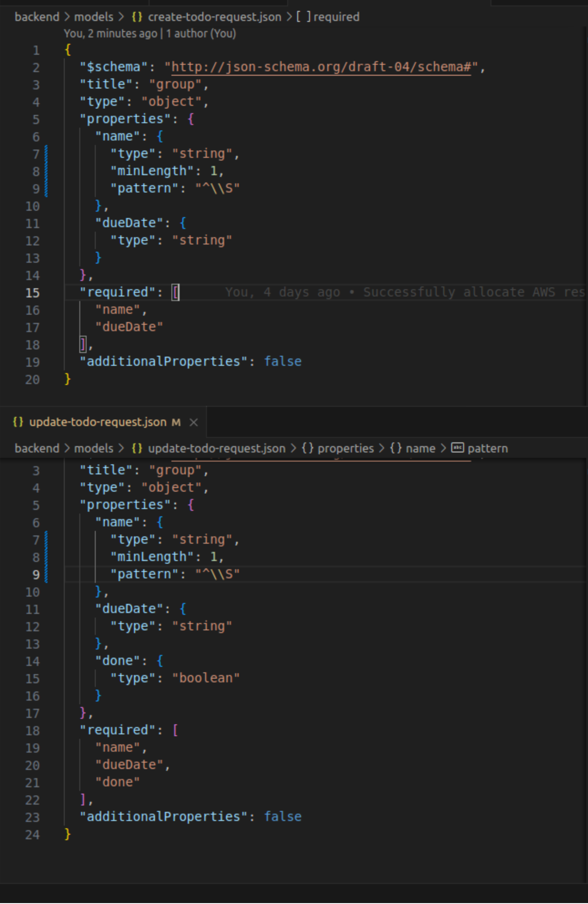Open 'models' breadcrumb in create-todo-request editor
The height and width of the screenshot is (904, 588).
click(x=94, y=17)
